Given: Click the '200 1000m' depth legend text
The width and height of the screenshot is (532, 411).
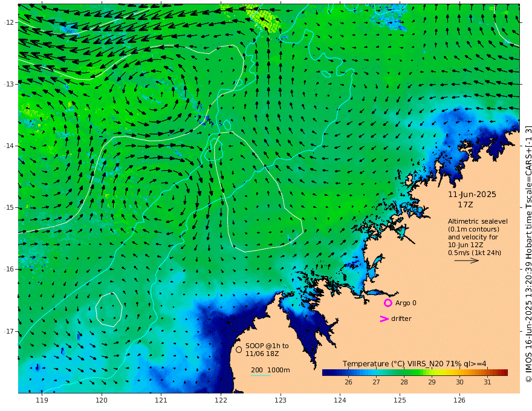Looking at the screenshot, I should point(270,370).
